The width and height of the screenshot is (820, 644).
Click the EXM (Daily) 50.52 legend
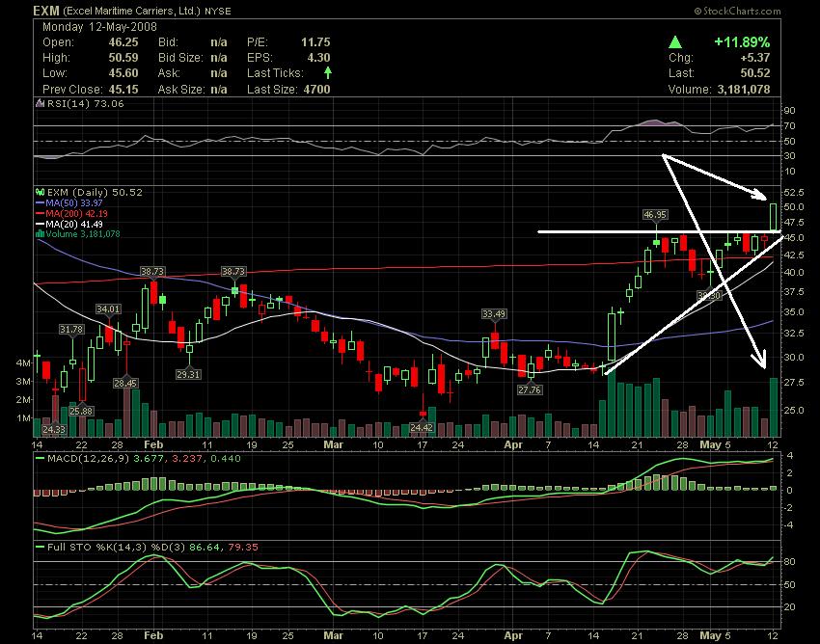click(x=95, y=193)
